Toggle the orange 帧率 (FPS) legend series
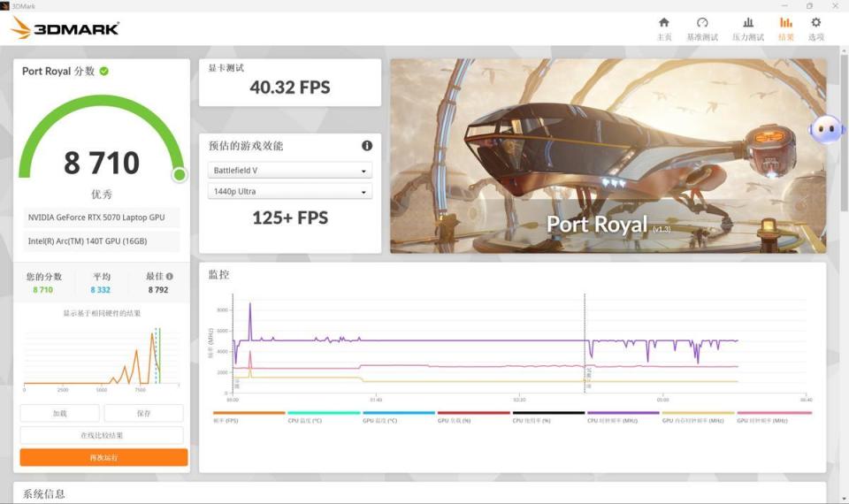The height and width of the screenshot is (504, 849). pos(249,416)
